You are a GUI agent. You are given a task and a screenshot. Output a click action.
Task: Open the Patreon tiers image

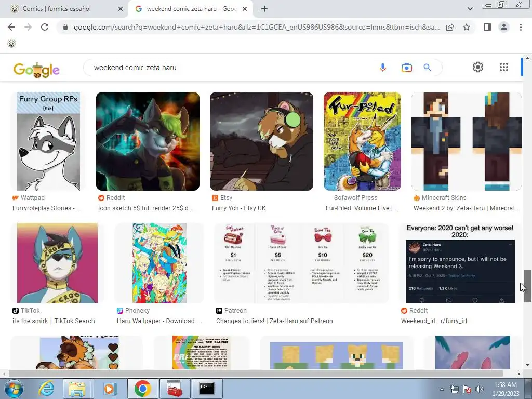[301, 263]
